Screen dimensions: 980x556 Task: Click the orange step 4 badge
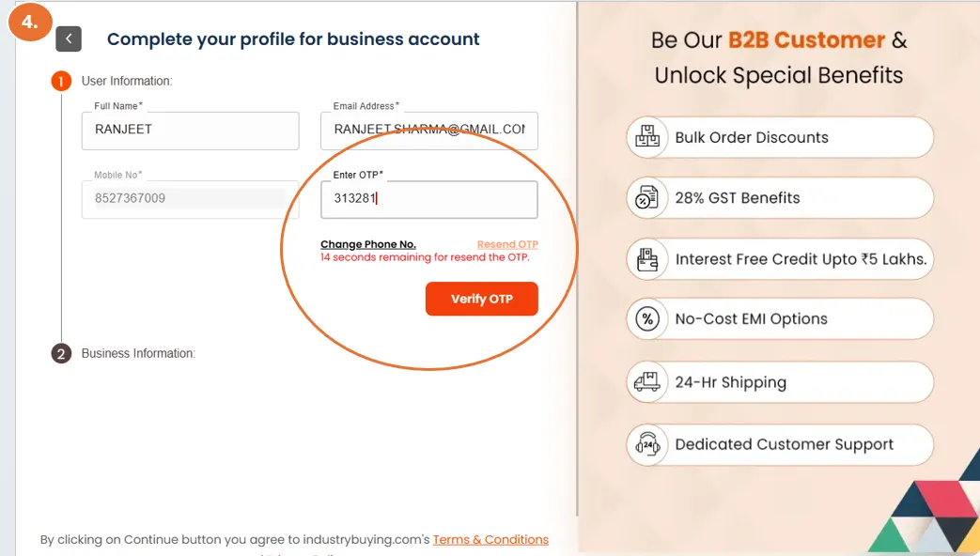pyautogui.click(x=30, y=23)
